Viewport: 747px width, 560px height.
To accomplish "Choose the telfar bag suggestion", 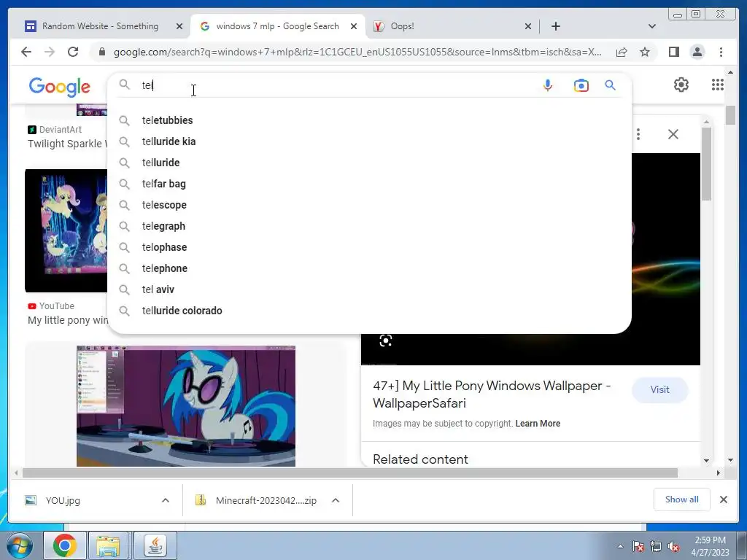I will pyautogui.click(x=369, y=184).
